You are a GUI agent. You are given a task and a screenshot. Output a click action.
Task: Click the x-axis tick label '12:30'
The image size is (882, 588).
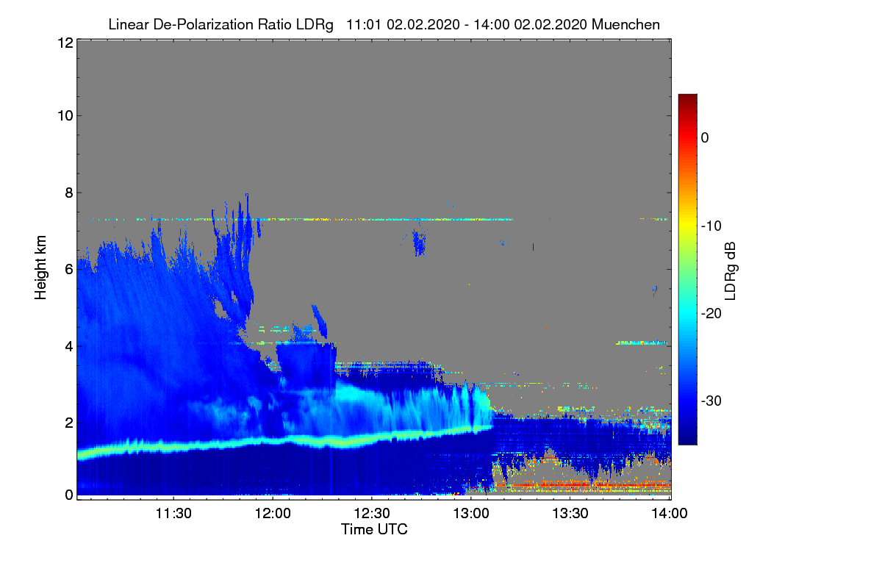click(372, 513)
